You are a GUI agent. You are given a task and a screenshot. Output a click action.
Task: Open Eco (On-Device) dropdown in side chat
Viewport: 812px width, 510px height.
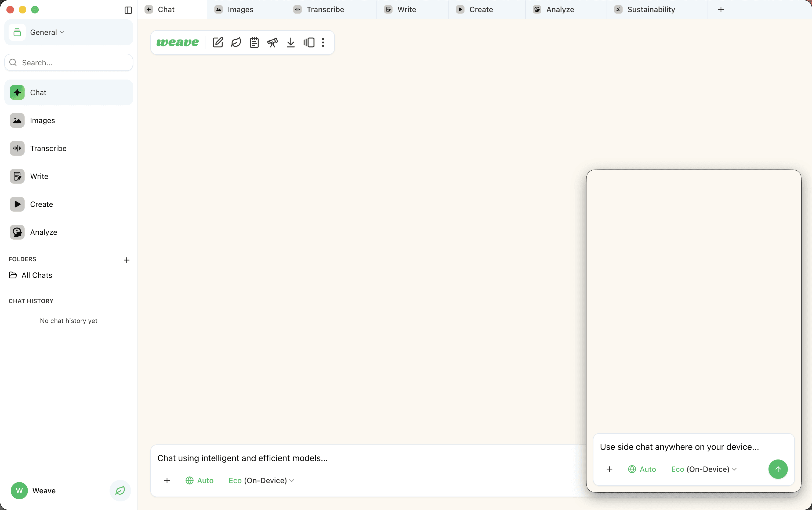pyautogui.click(x=704, y=469)
